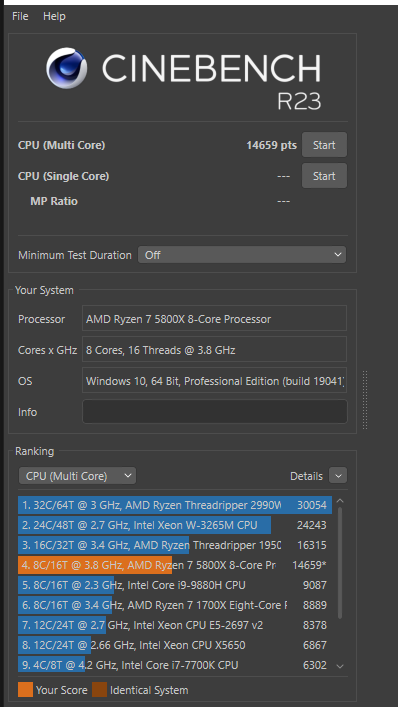Viewport: 398px width, 707px height.
Task: Click the MP Ratio label
Action: (54, 201)
